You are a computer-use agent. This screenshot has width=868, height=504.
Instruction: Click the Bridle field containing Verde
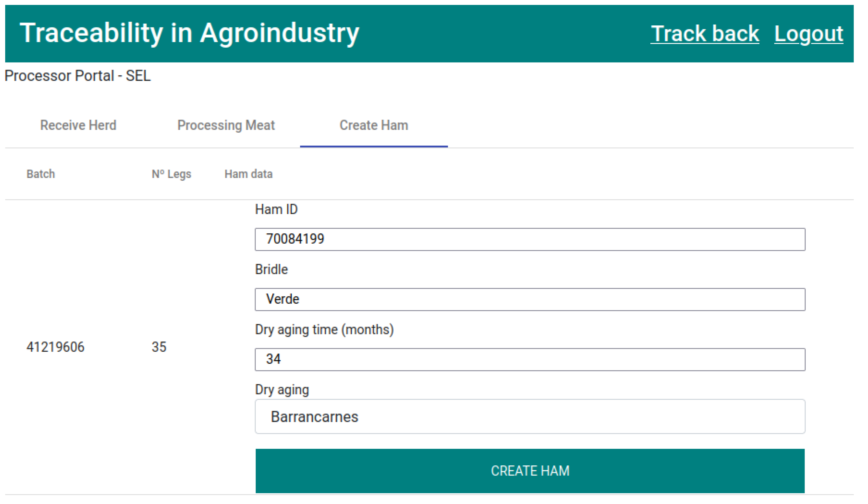tap(530, 299)
